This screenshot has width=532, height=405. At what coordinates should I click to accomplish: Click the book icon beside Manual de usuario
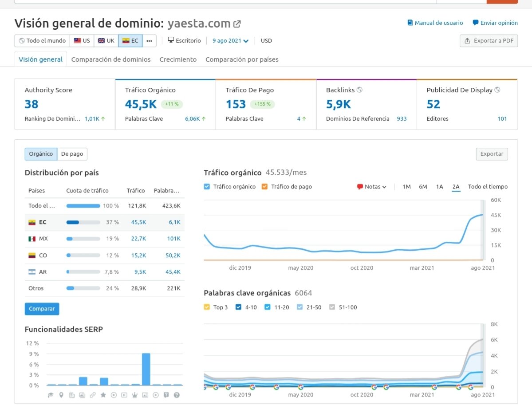pos(410,23)
